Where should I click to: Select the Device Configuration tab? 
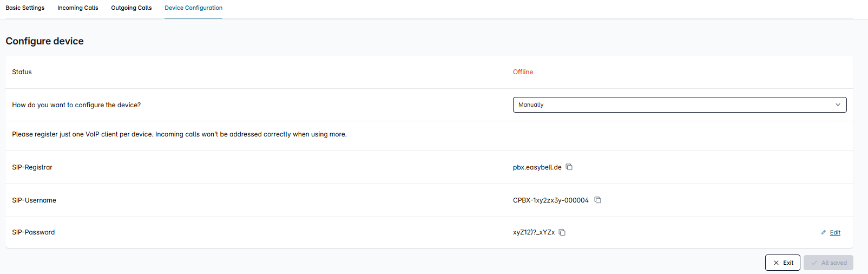point(194,8)
